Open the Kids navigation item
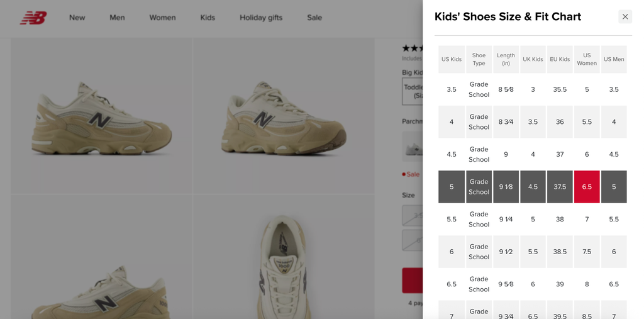 208,18
